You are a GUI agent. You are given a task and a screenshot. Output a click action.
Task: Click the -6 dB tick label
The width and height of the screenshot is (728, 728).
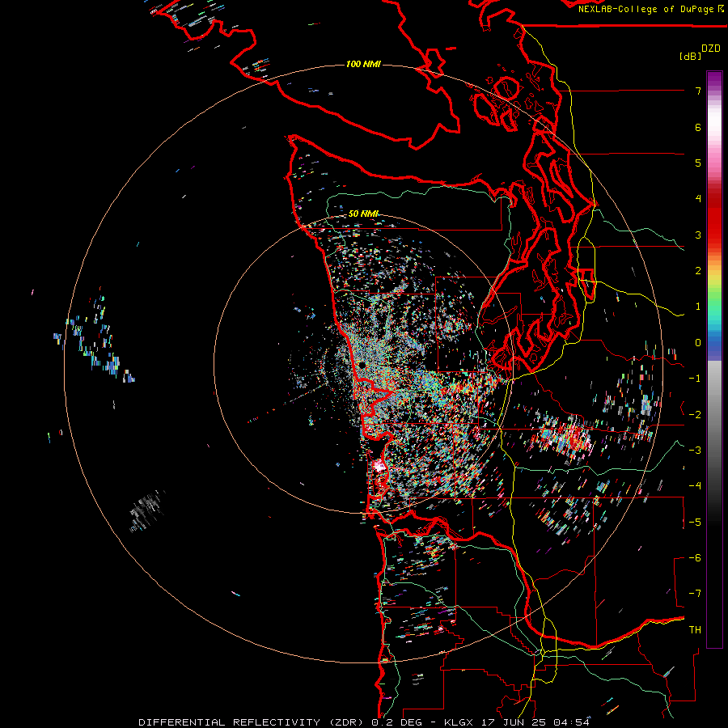pyautogui.click(x=695, y=557)
